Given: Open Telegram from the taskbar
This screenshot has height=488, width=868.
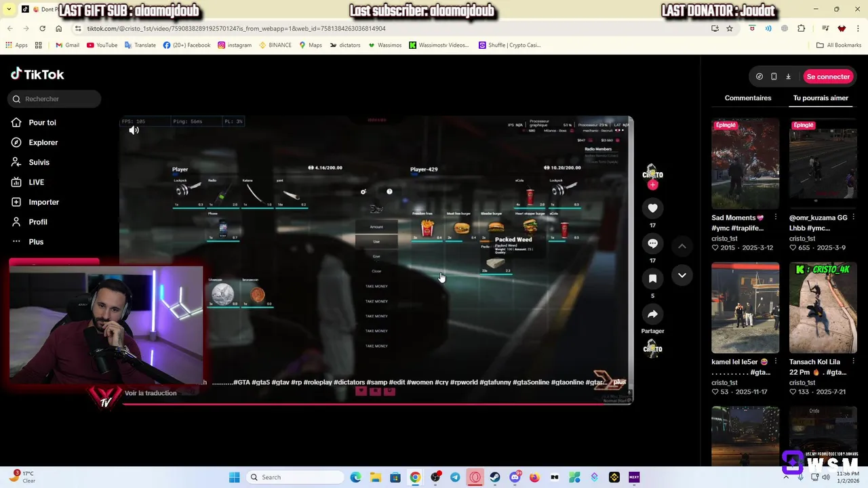Looking at the screenshot, I should click(455, 477).
